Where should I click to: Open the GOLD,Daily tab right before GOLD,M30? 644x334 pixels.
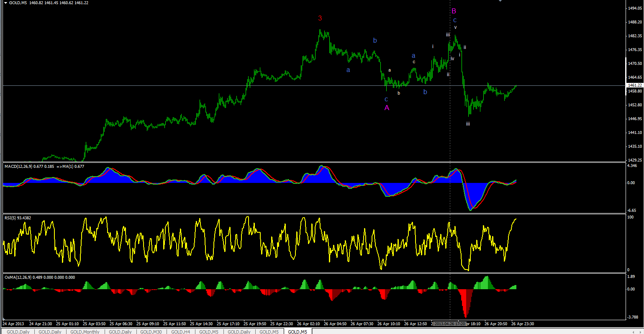(x=120, y=331)
